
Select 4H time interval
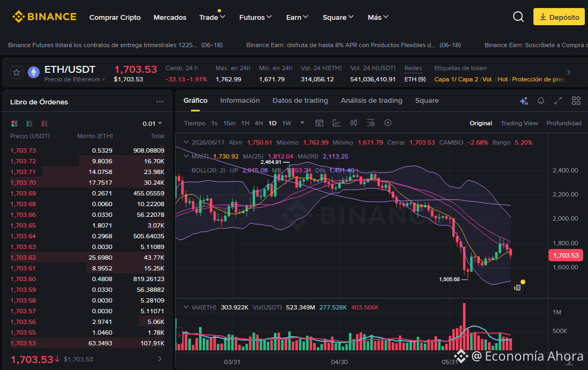[x=258, y=123]
